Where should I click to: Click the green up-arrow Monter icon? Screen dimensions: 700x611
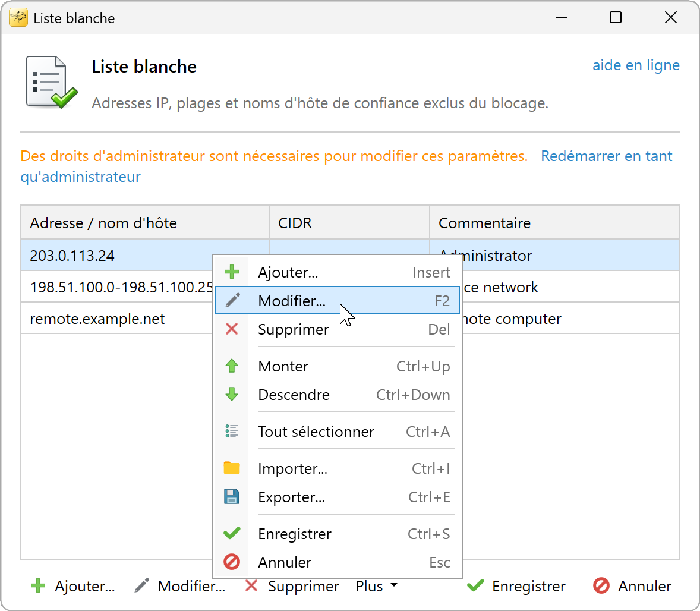pos(232,366)
